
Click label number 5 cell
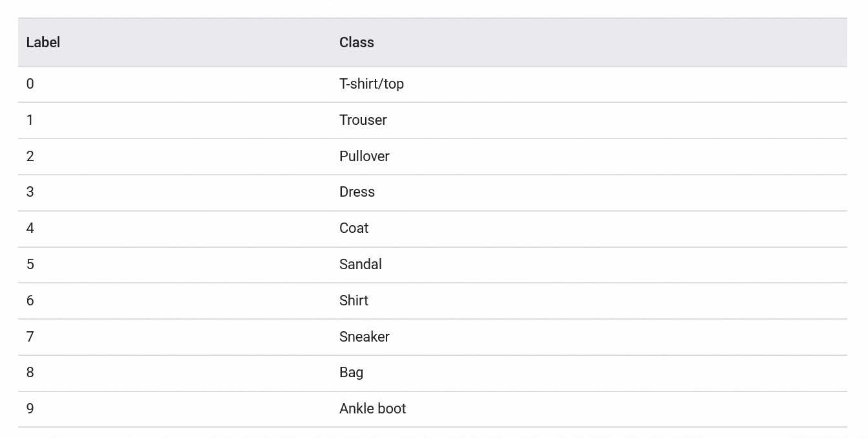30,265
